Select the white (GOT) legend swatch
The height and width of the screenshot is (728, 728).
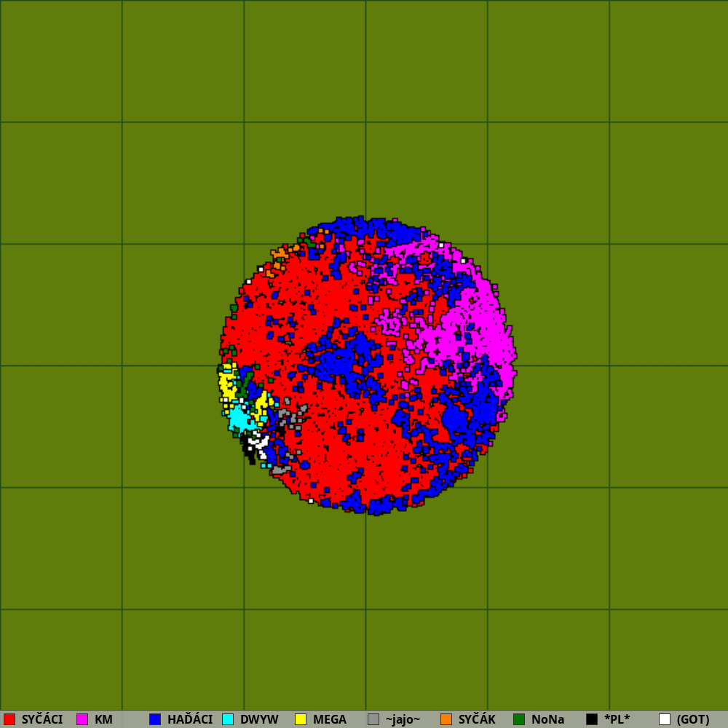click(665, 719)
